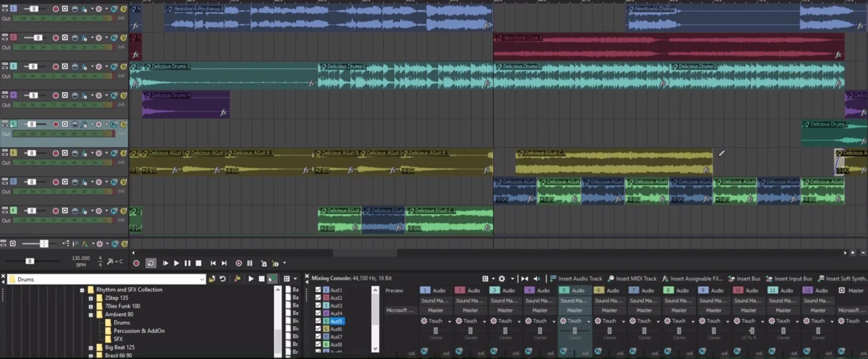
Task: Toggle Loop Playback in the transport bar
Action: coord(151,263)
